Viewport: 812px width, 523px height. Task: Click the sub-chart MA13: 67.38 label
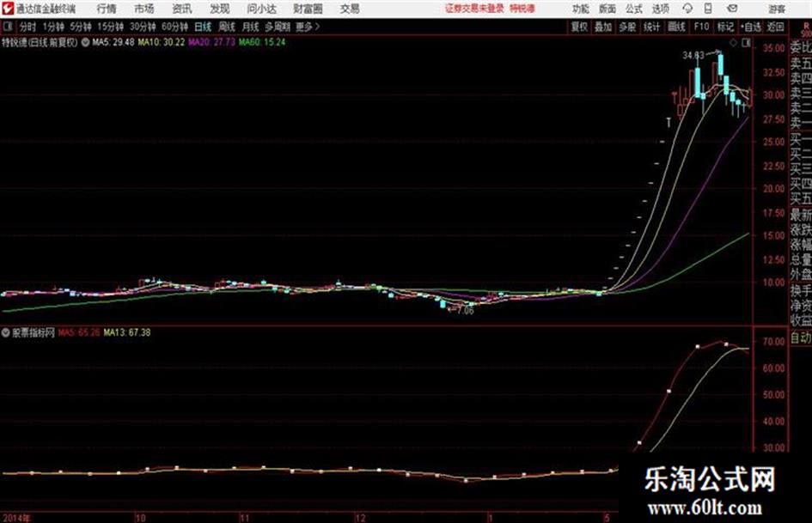pos(127,332)
